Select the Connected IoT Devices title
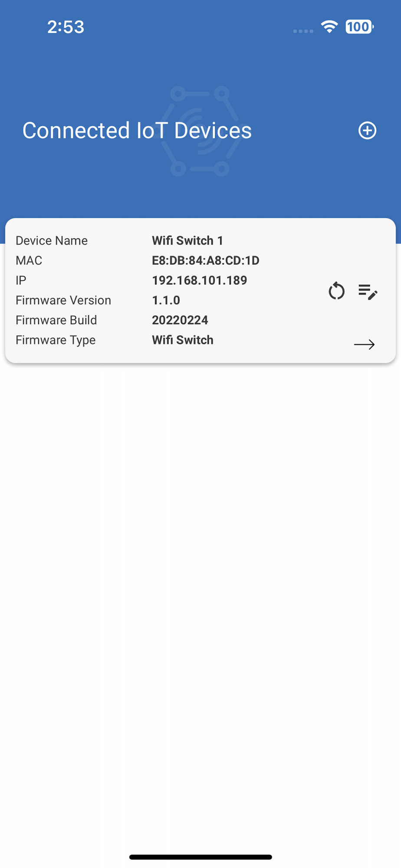This screenshot has height=868, width=401. point(137,131)
